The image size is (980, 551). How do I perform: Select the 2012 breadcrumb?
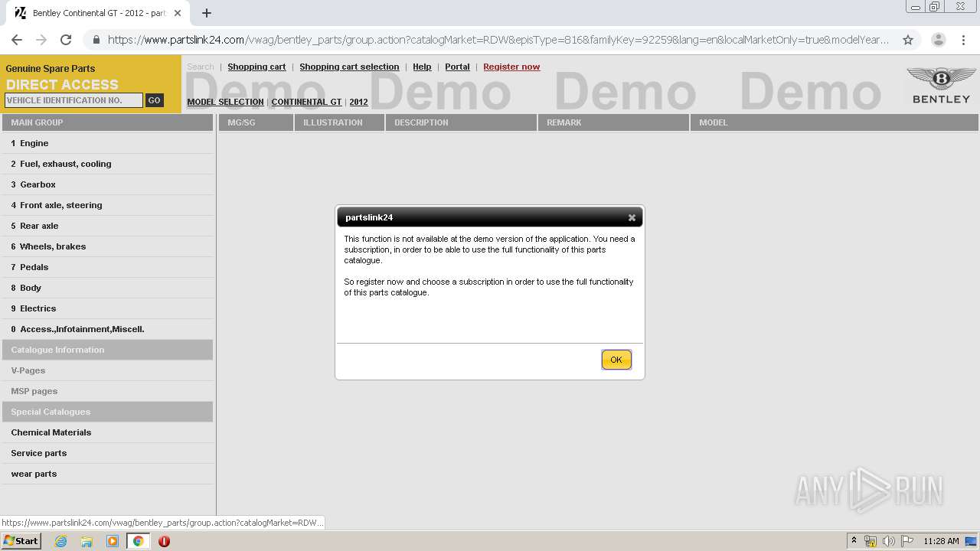point(358,102)
